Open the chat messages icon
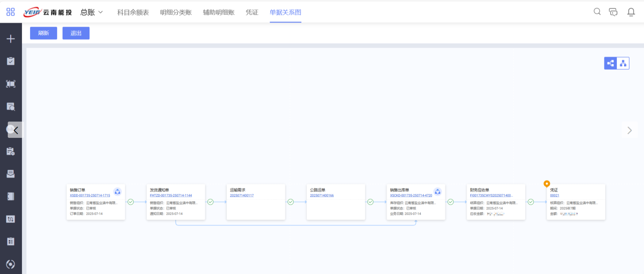Screen dimensions: 644x274 point(613,12)
